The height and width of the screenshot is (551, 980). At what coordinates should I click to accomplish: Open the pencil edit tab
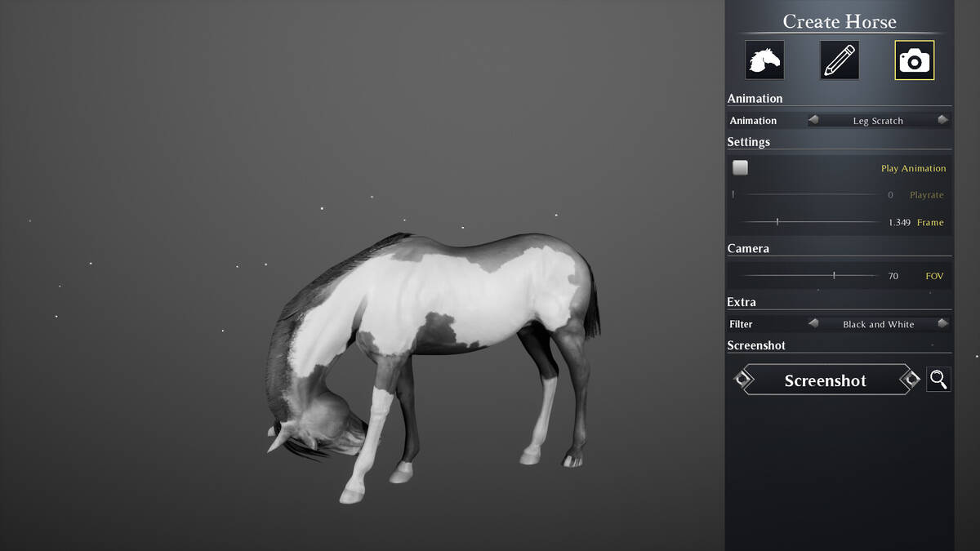pyautogui.click(x=840, y=60)
